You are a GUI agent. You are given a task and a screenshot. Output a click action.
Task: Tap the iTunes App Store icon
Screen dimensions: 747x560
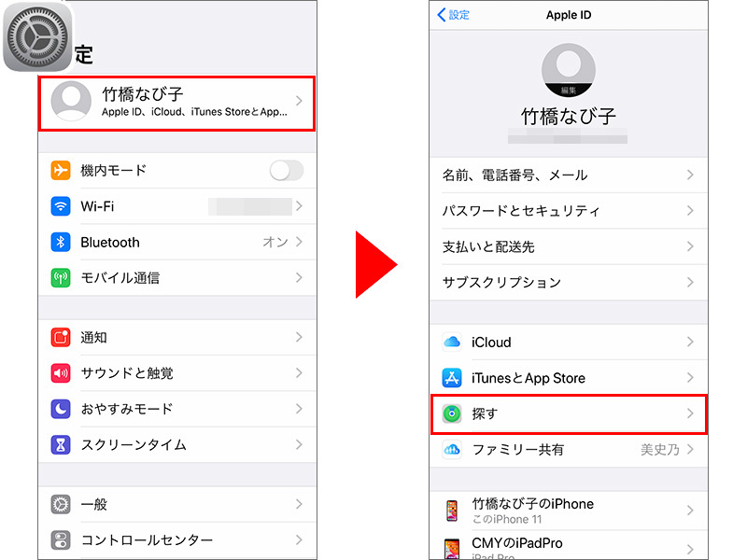click(452, 378)
